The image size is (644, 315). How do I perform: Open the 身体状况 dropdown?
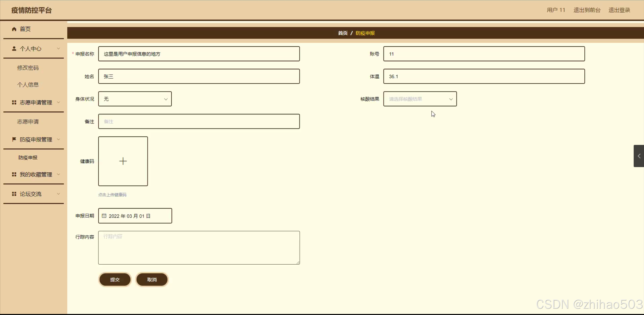coord(135,99)
